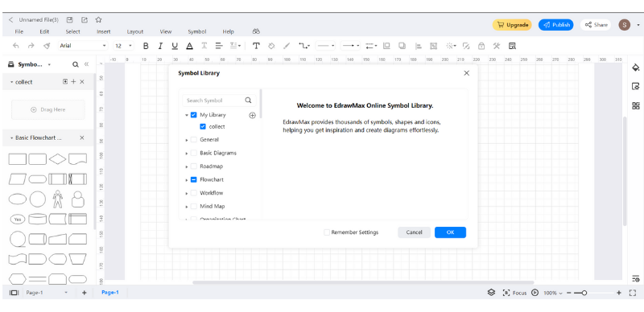Open the Layout menu
The image size is (644, 312).
click(x=135, y=31)
